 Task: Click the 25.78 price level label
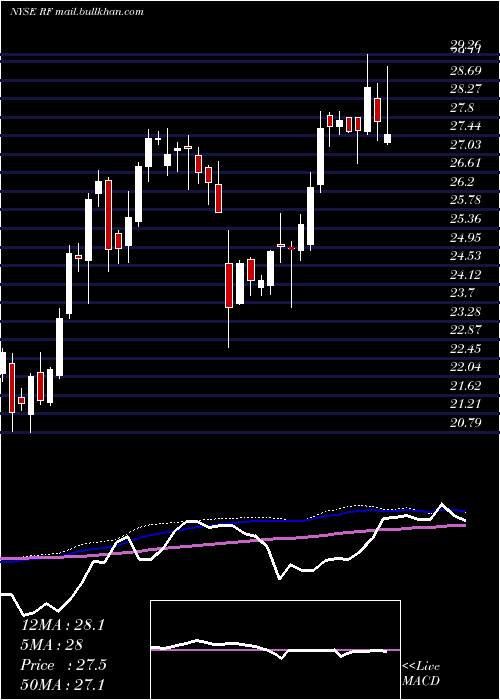coord(465,200)
